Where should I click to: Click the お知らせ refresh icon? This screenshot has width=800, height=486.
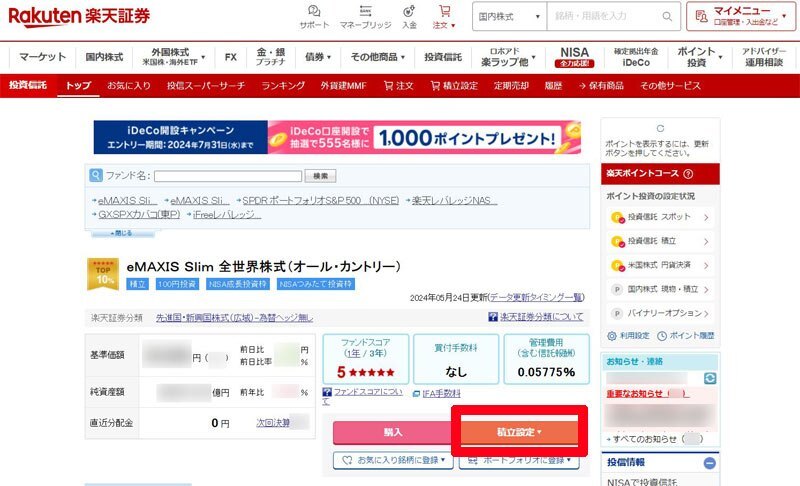(x=710, y=378)
